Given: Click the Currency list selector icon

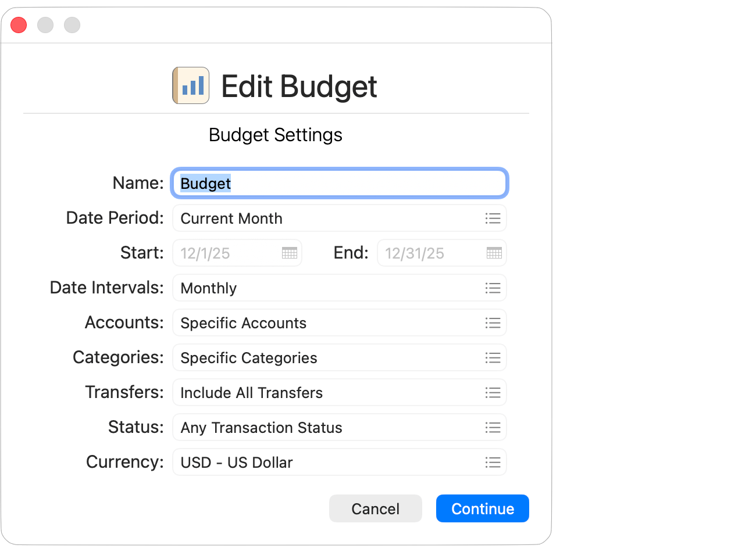Looking at the screenshot, I should 493,462.
